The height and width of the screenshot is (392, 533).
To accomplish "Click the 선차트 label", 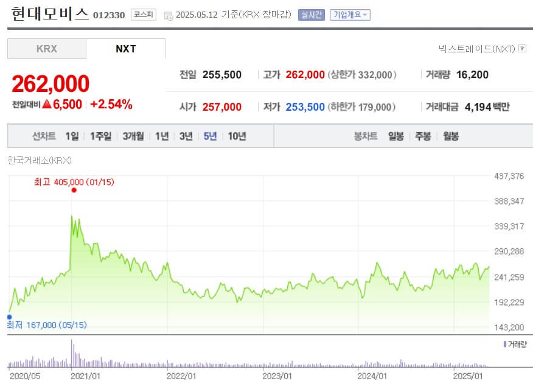I will click(44, 136).
